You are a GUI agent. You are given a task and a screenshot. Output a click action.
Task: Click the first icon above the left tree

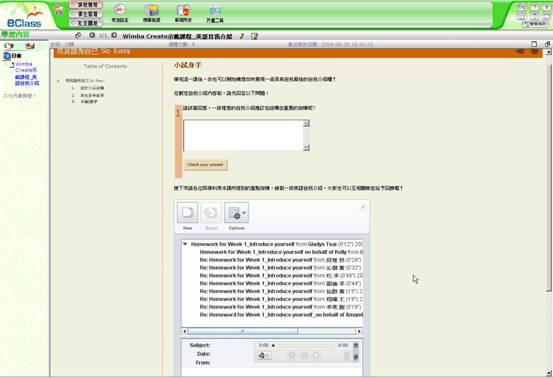coord(9,46)
